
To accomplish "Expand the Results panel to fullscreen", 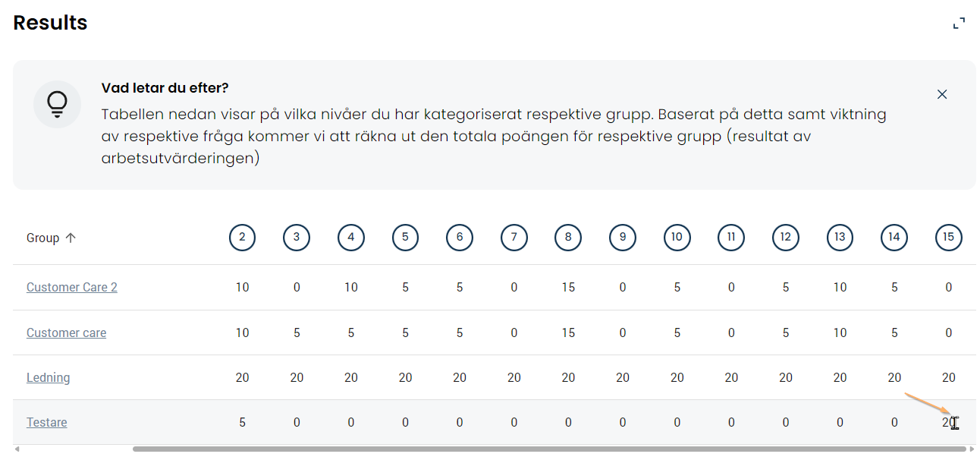I will 959,24.
